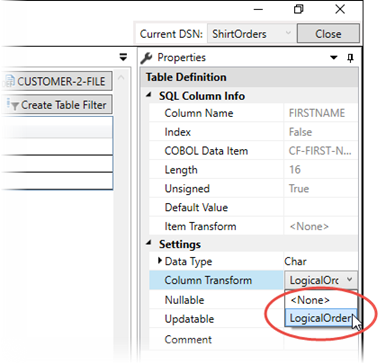Image resolution: width=386 pixels, height=364 pixels.
Task: Open the Column Transform combo box arrow
Action: pyautogui.click(x=349, y=279)
